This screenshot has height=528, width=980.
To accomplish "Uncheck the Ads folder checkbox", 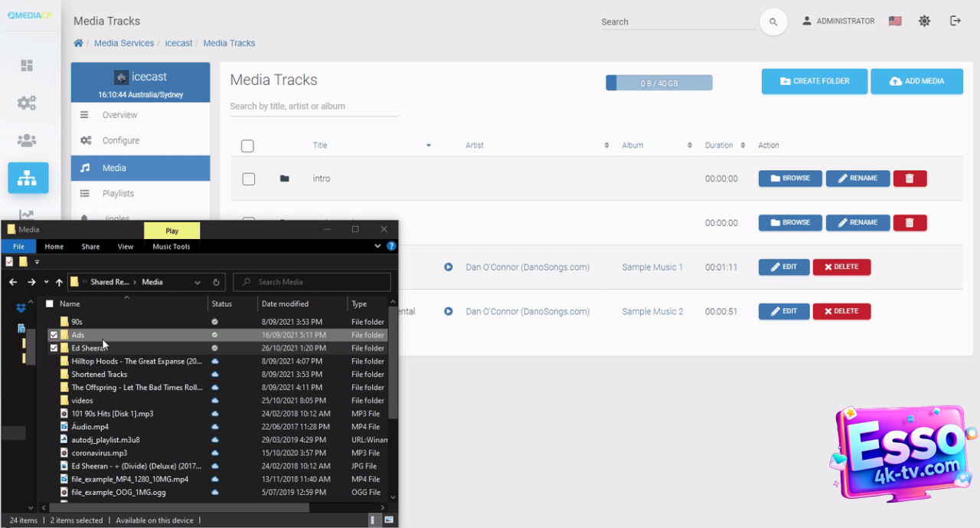I will pyautogui.click(x=54, y=335).
